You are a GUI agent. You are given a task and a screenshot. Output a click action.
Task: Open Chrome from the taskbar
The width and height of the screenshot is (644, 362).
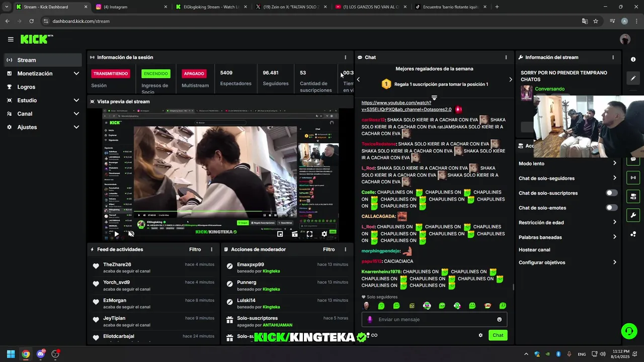coord(26,354)
